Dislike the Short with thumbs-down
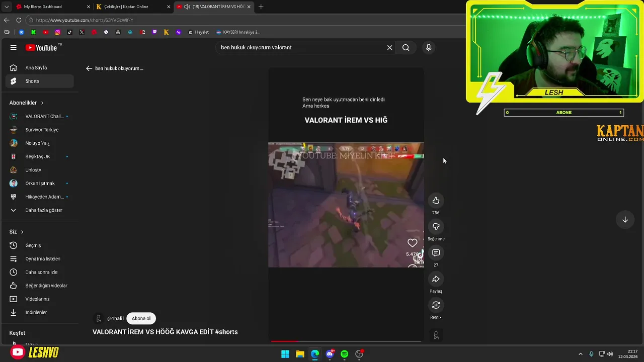Screen dimensions: 644x362 [436, 227]
